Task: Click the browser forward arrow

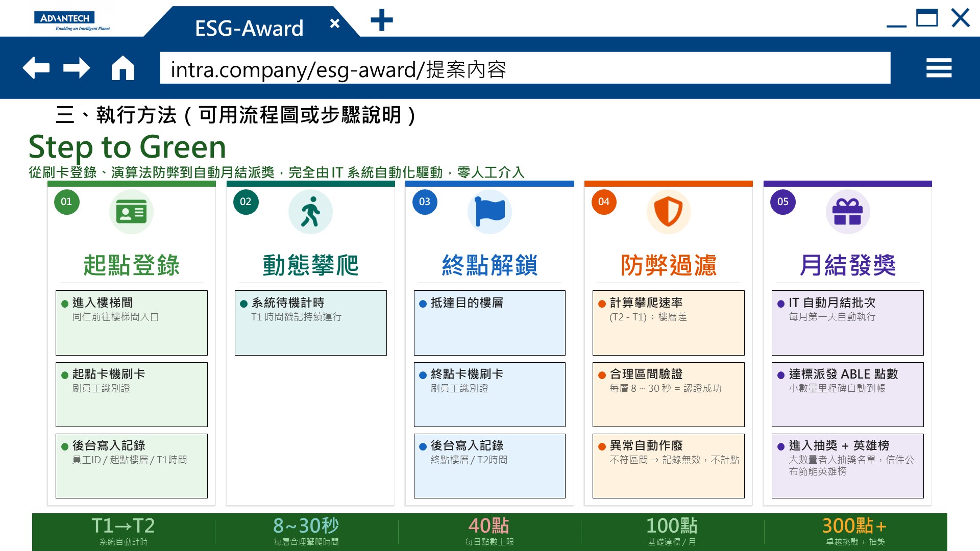Action: coord(77,68)
